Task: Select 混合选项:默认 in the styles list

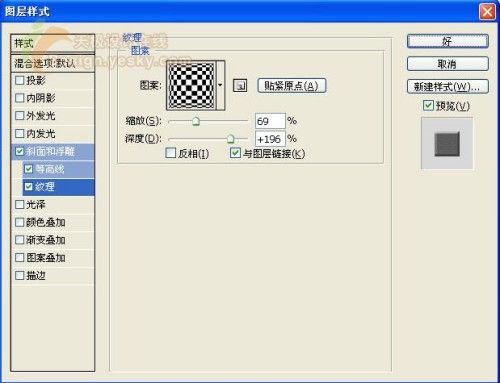Action: pyautogui.click(x=53, y=63)
